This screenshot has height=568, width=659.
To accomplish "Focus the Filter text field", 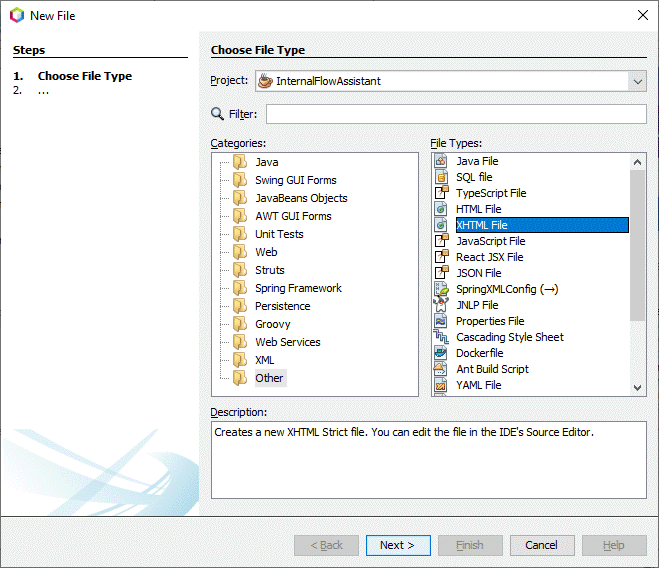I will pyautogui.click(x=456, y=114).
